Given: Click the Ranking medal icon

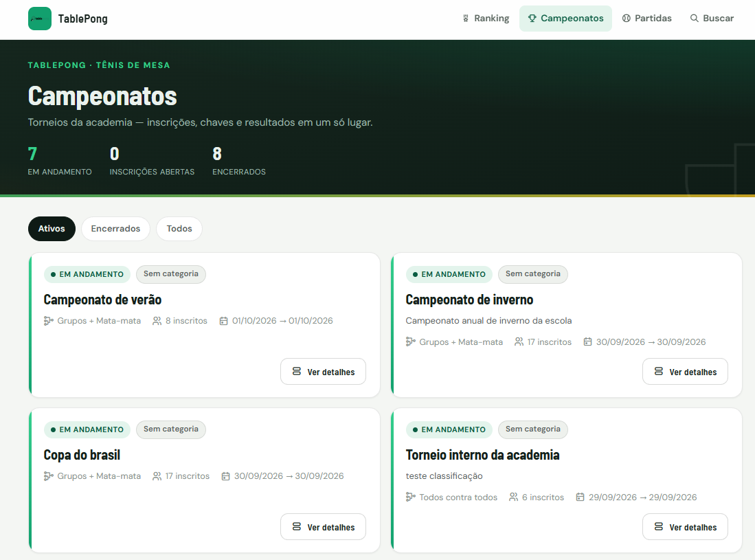Looking at the screenshot, I should coord(466,19).
